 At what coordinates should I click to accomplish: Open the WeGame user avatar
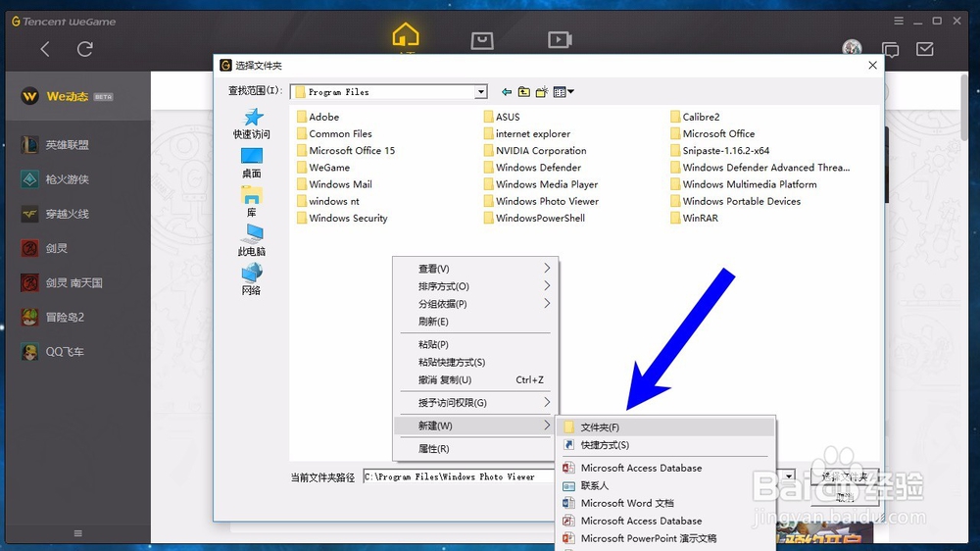(x=852, y=47)
